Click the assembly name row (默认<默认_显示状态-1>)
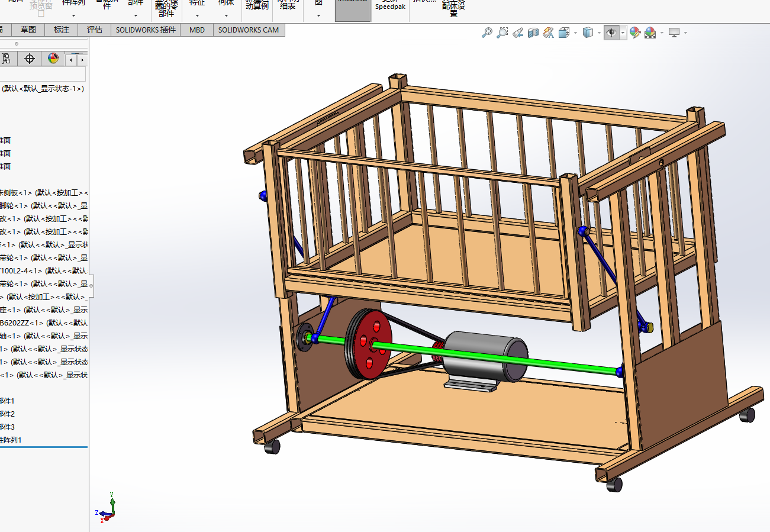 click(x=43, y=89)
